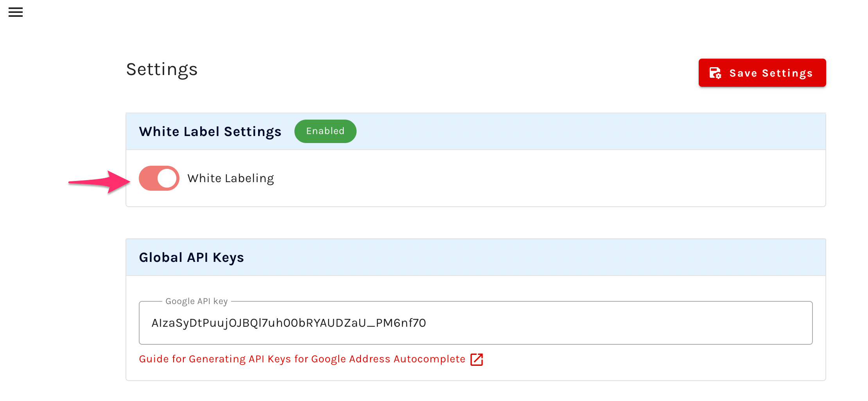Viewport: 868px width, 401px height.
Task: Disable the White Labeling switch
Action: (159, 178)
